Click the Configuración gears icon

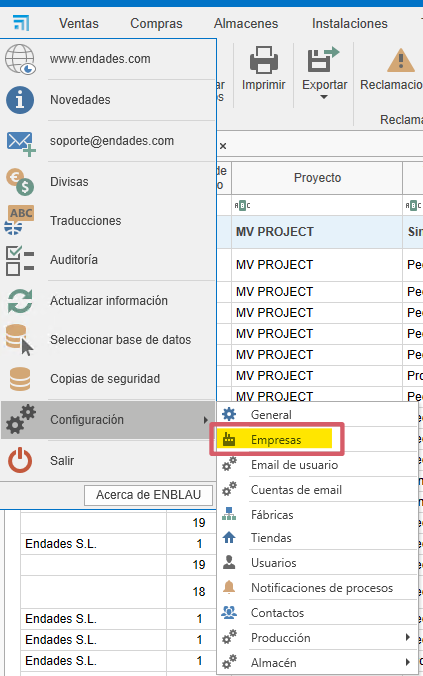(20, 419)
